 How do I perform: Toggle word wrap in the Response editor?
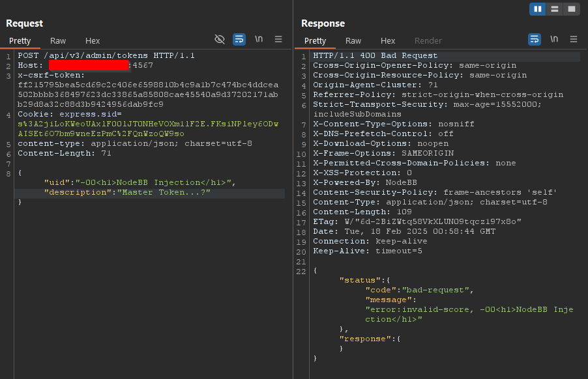[535, 39]
